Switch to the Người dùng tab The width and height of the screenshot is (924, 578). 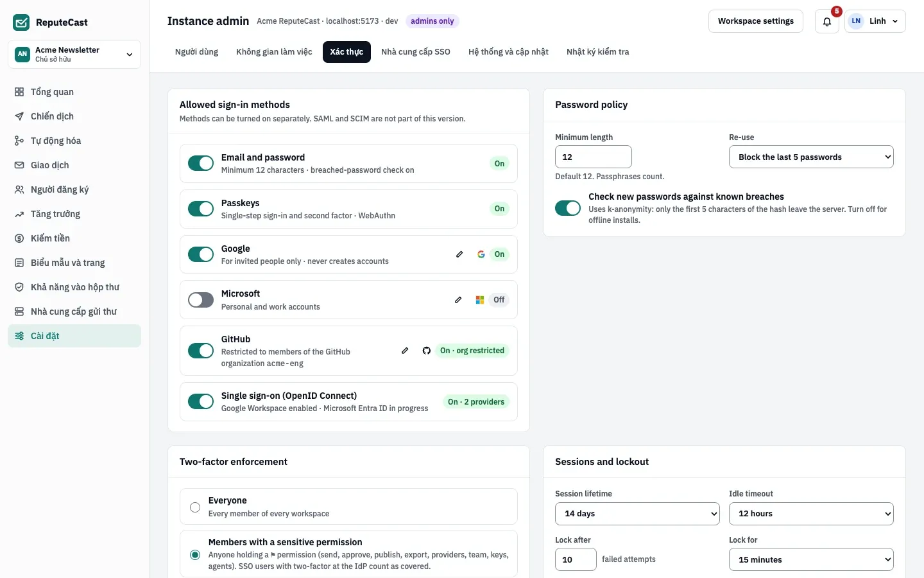tap(197, 52)
